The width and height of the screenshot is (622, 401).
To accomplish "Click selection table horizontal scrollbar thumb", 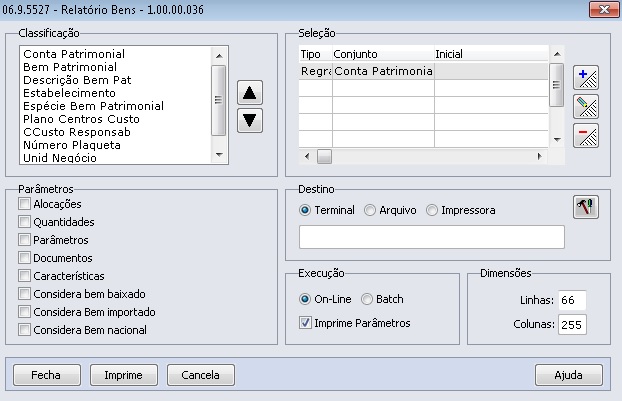I will pyautogui.click(x=324, y=156).
